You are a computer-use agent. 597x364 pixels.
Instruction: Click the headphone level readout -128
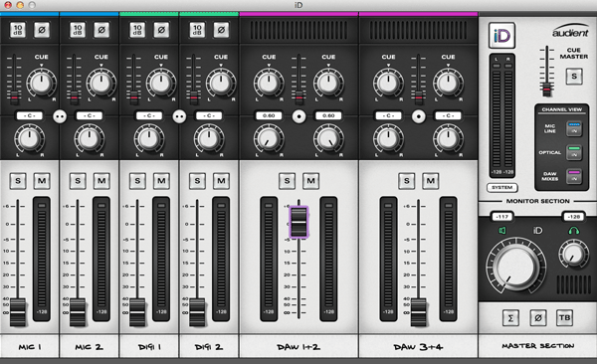pyautogui.click(x=574, y=217)
